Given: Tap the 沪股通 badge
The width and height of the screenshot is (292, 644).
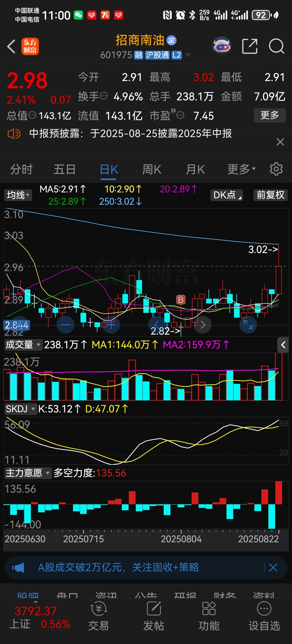Looking at the screenshot, I should [157, 55].
